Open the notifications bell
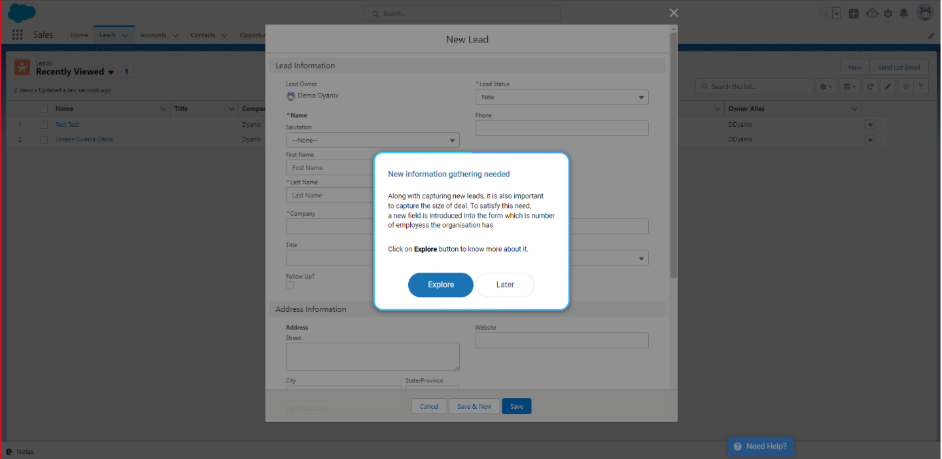The height and width of the screenshot is (459, 942). click(x=904, y=13)
